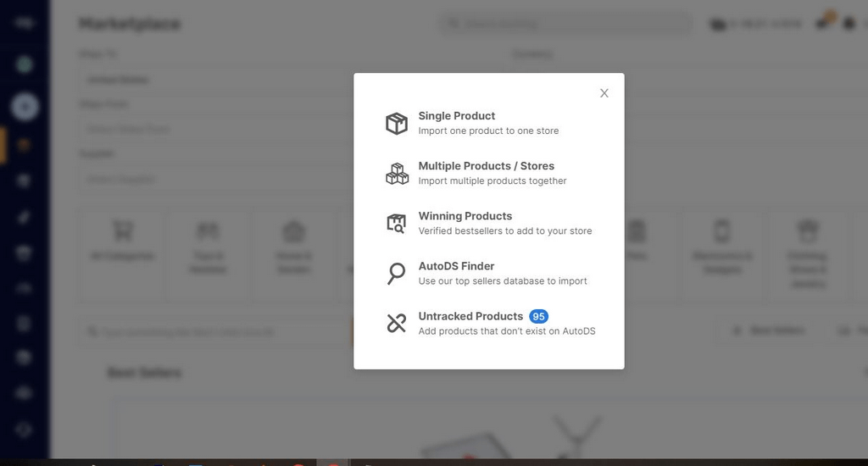868x466 pixels.
Task: Click 'Import one product to one store' text
Action: [x=488, y=131]
